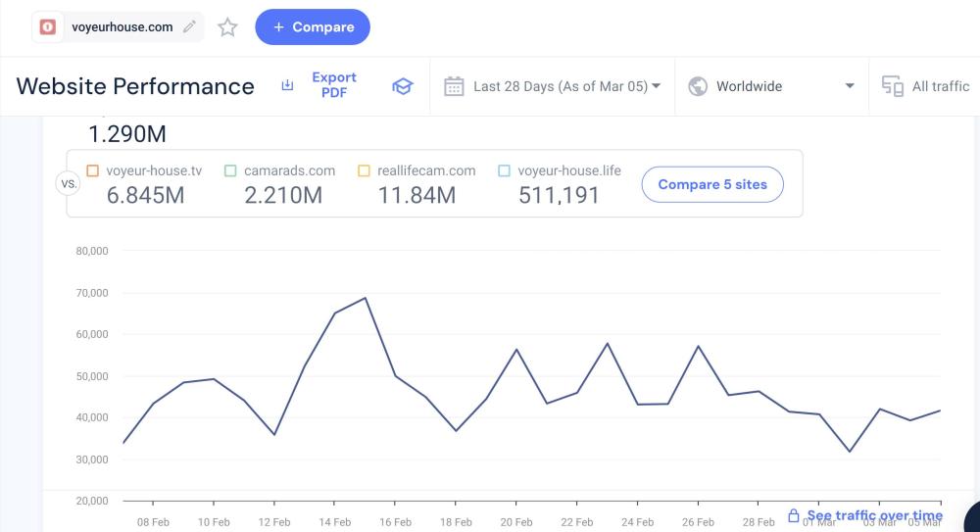Click the devices icon beside All traffic

click(x=892, y=86)
